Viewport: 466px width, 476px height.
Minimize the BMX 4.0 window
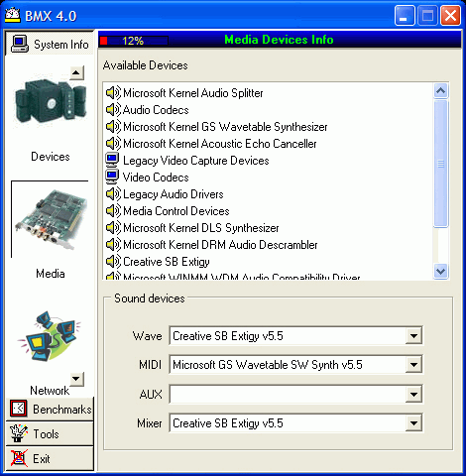click(405, 15)
